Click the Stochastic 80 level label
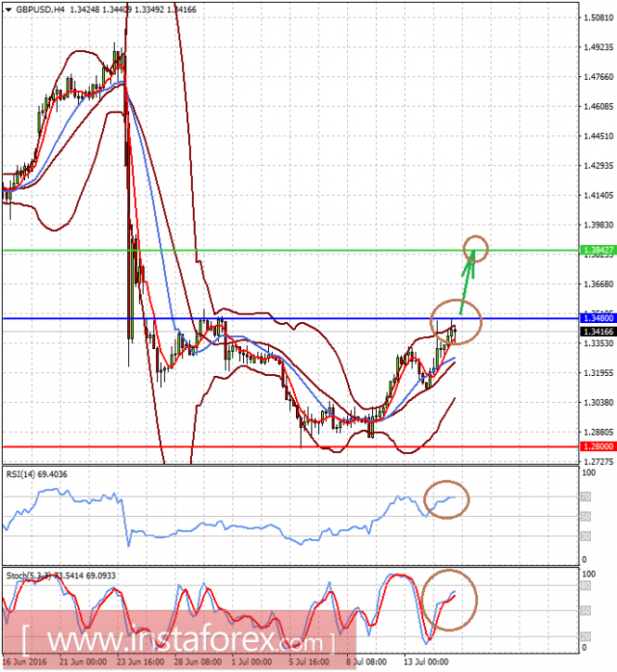 click(x=585, y=586)
